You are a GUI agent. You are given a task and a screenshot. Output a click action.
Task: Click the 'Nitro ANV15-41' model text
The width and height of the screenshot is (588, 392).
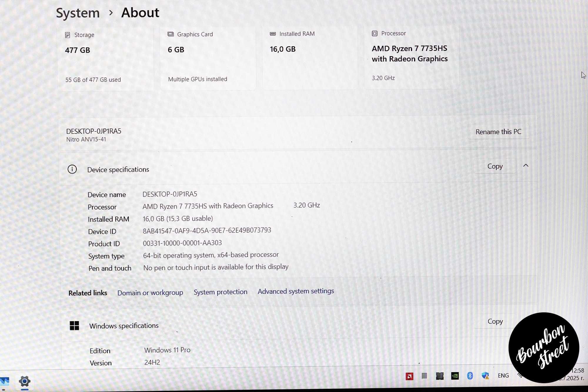(86, 139)
